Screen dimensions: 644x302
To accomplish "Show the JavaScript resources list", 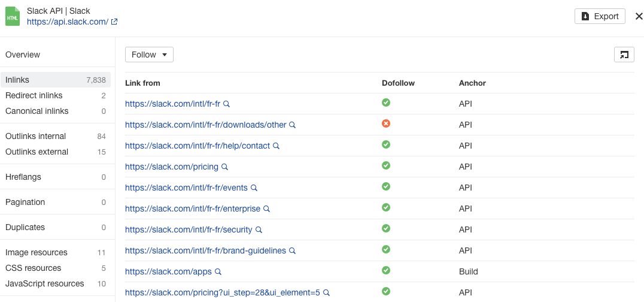I will point(45,283).
